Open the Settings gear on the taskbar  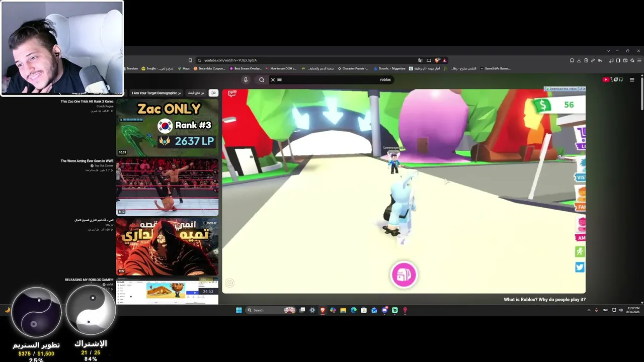click(x=312, y=310)
